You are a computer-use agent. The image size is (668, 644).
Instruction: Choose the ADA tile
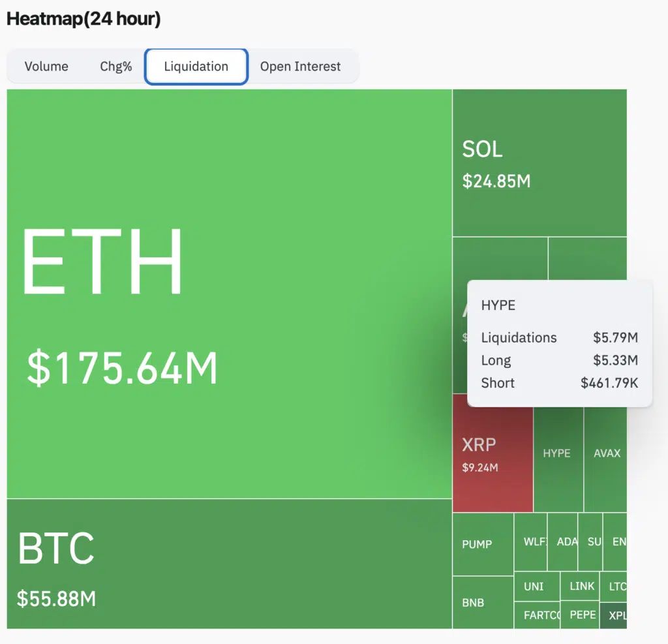(562, 542)
